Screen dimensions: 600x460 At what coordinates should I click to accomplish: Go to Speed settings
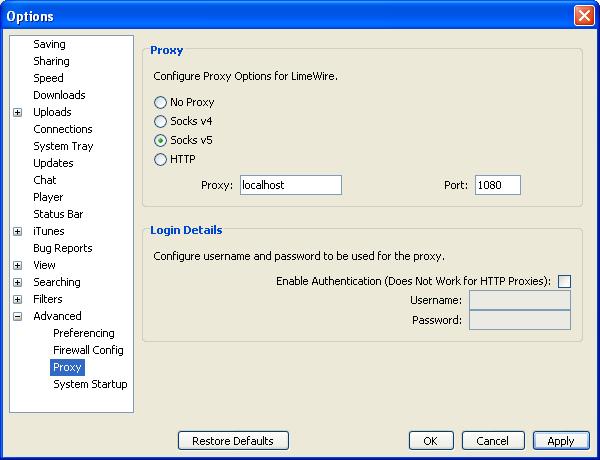[48, 78]
